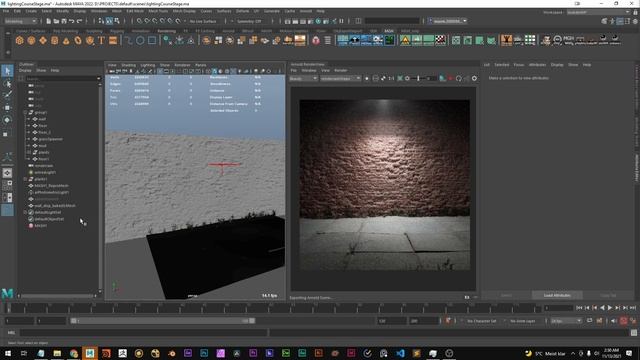Toggle the Outliner filter box beside search

(21, 78)
